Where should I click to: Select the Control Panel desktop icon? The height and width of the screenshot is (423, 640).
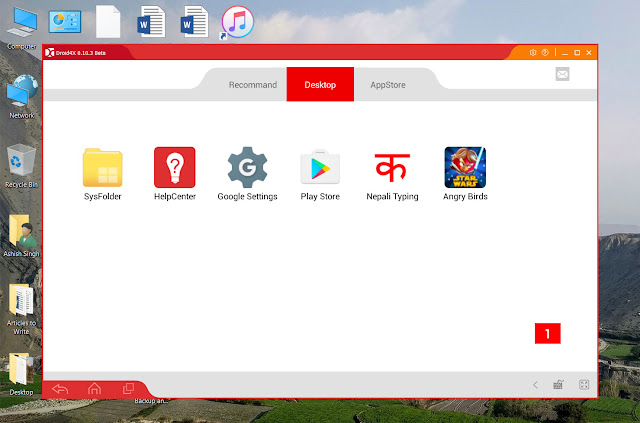(65, 22)
